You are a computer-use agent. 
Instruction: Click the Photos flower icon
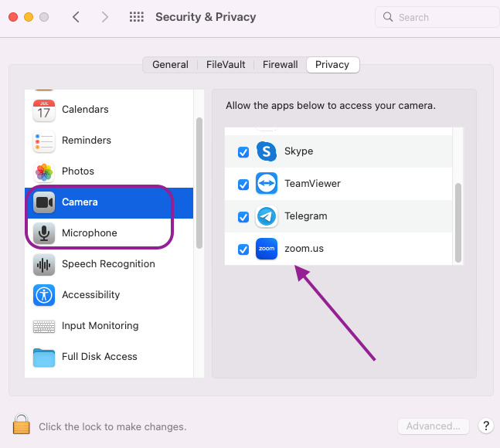click(44, 171)
